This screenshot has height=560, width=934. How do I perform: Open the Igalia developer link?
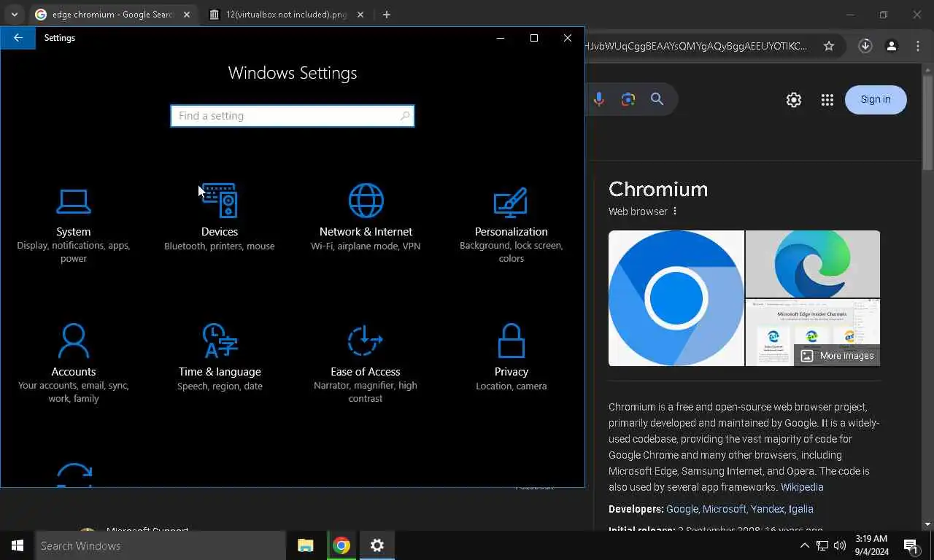coord(801,509)
